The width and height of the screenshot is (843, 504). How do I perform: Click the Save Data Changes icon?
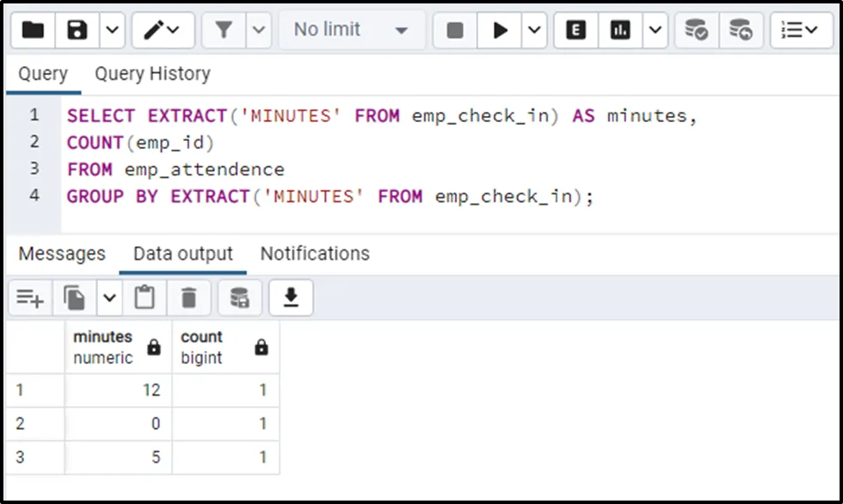239,298
